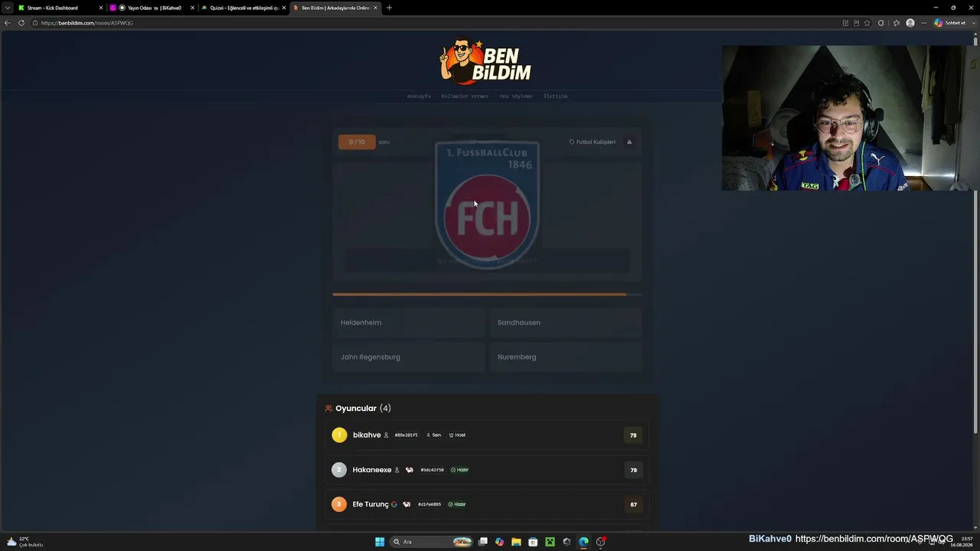Click player ID #9dc42f50
Viewport: 980px width, 551px height.
432,470
